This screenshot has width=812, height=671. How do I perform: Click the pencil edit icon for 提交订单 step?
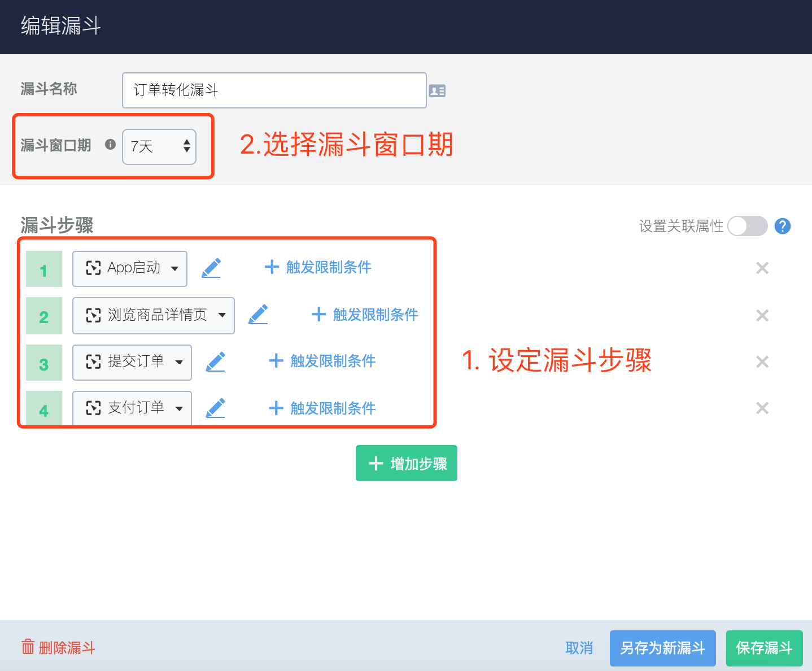[x=215, y=361]
